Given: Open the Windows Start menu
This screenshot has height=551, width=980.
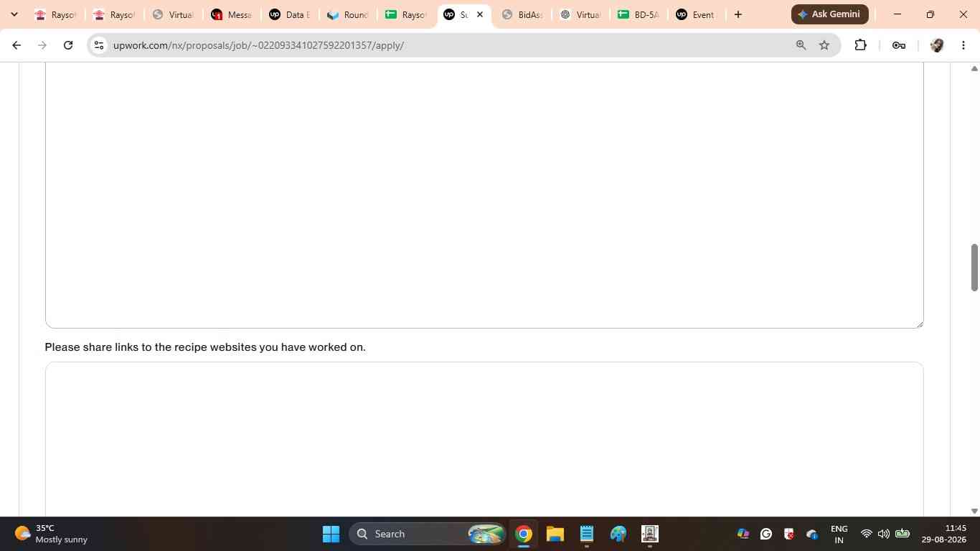Looking at the screenshot, I should (331, 534).
